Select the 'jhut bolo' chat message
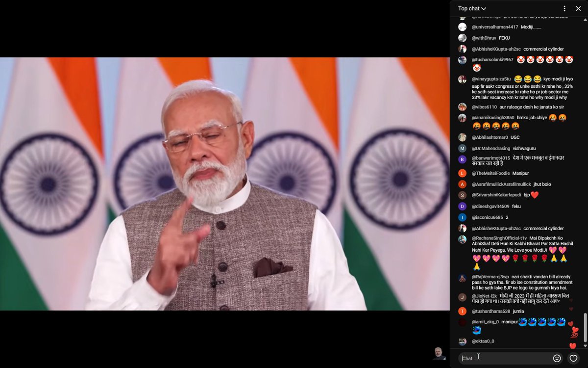The height and width of the screenshot is (368, 588). click(542, 184)
